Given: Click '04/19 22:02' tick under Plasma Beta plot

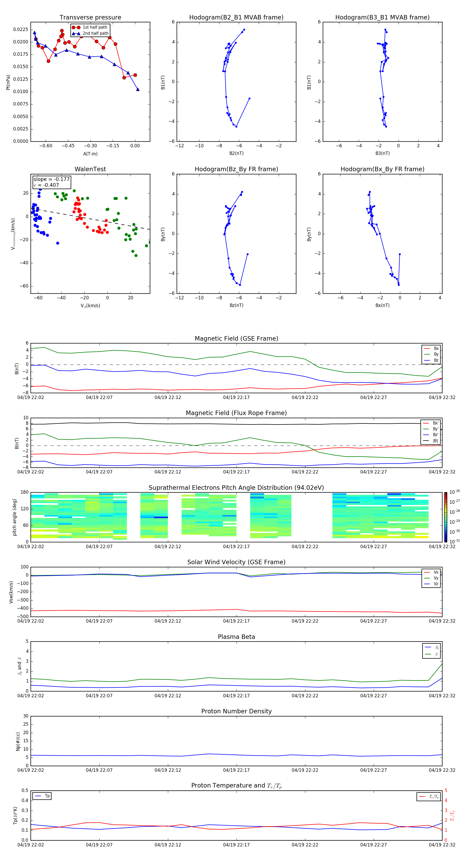Looking at the screenshot, I should 31,696.
